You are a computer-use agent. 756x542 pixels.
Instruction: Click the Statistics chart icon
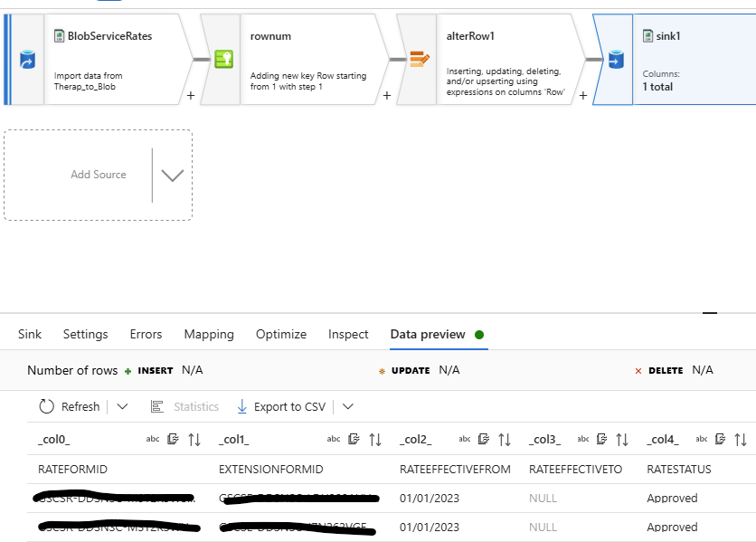[157, 407]
